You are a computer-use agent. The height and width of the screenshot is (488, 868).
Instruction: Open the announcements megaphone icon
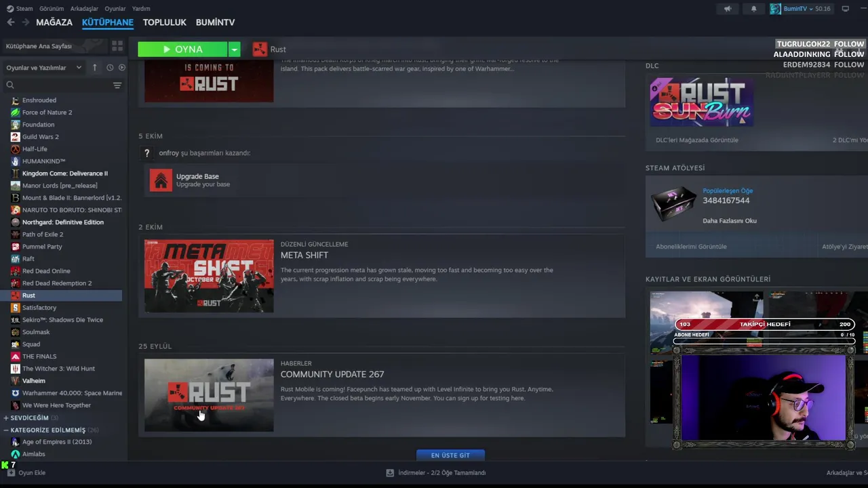tap(728, 9)
